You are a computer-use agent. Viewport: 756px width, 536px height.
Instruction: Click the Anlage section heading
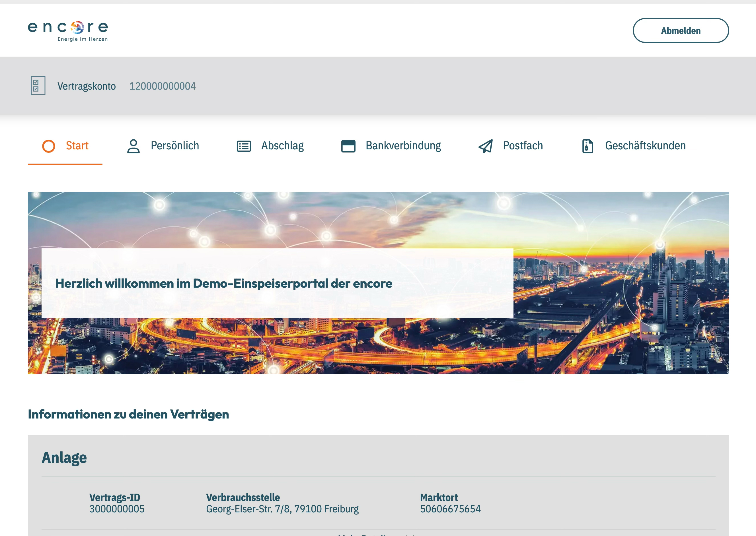point(64,457)
